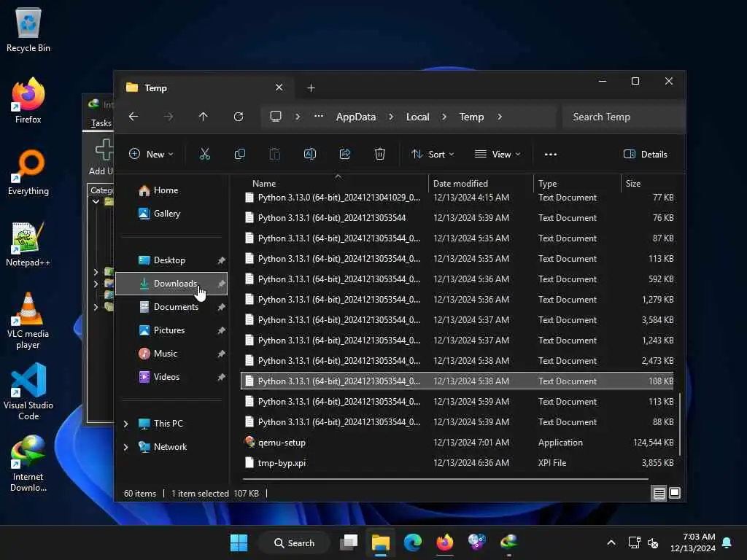The width and height of the screenshot is (747, 560).
Task: Open the Recycle Bin desktop icon
Action: (28, 31)
